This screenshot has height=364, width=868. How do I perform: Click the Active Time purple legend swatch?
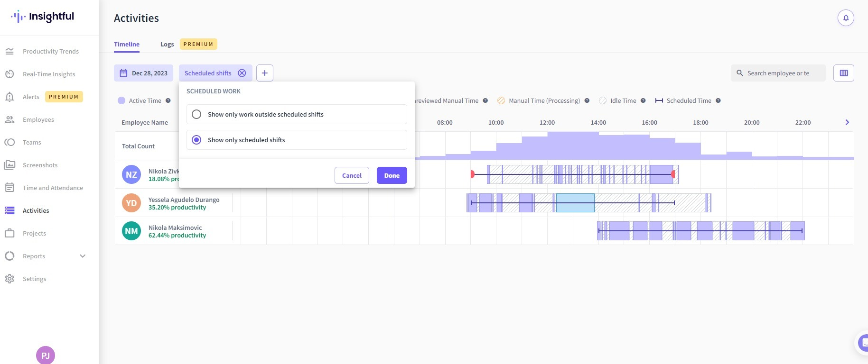[121, 100]
